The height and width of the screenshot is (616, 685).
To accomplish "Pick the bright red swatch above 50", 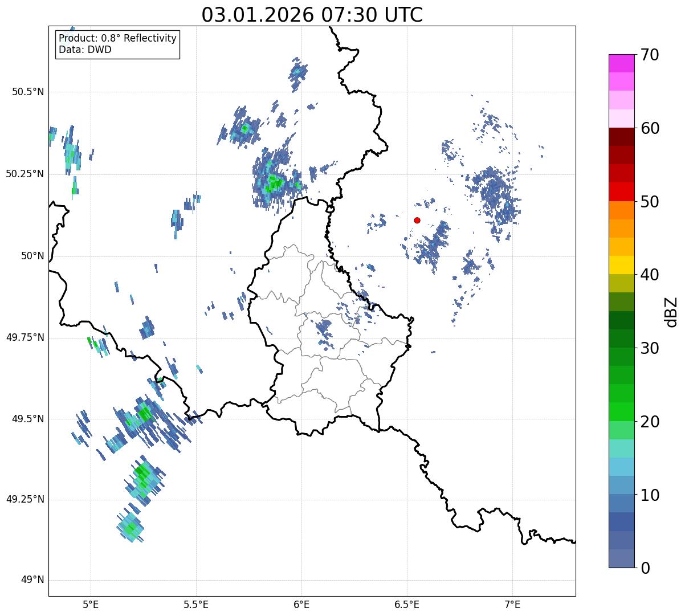I will (625, 191).
